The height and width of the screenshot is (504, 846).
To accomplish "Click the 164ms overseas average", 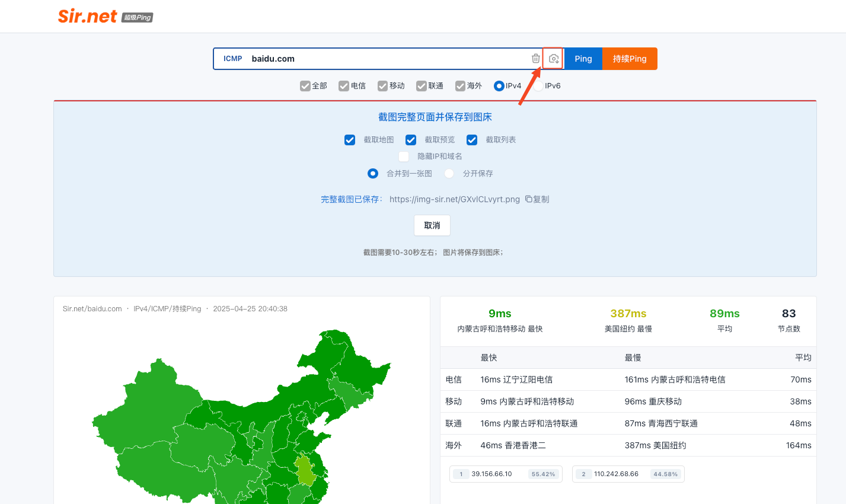I will pyautogui.click(x=799, y=445).
